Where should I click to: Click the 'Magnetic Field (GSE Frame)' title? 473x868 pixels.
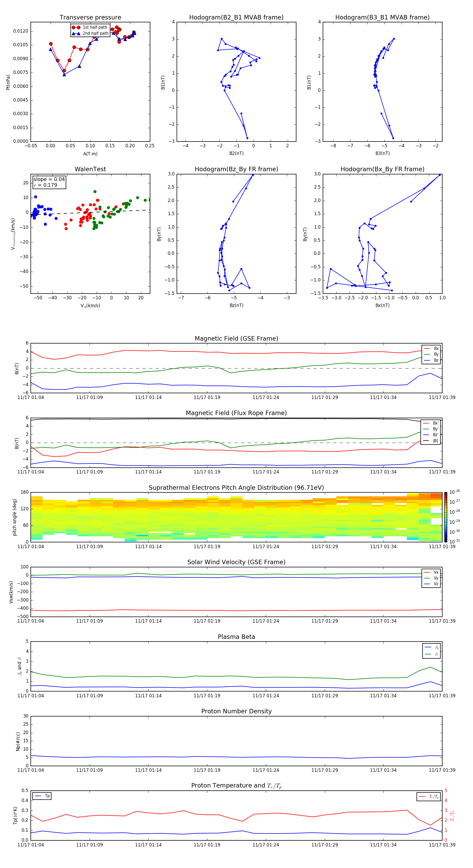(236, 338)
